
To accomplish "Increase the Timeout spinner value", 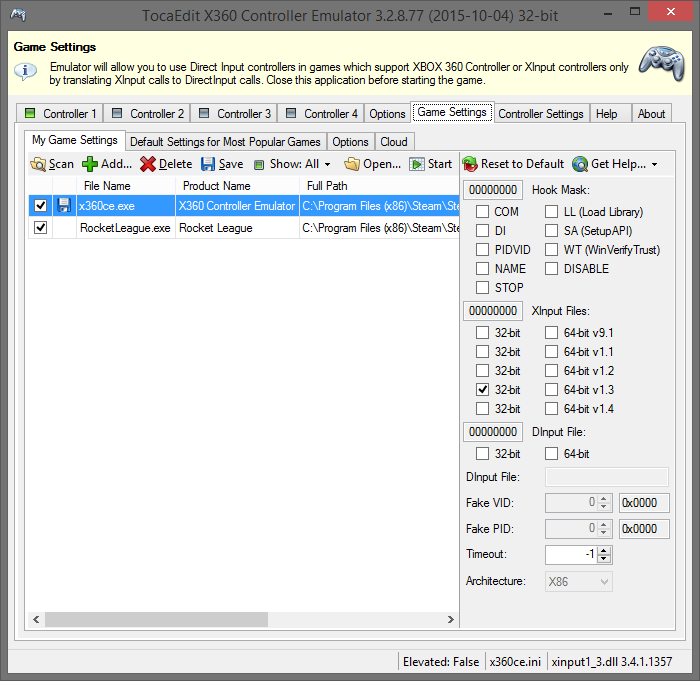I will point(604,551).
